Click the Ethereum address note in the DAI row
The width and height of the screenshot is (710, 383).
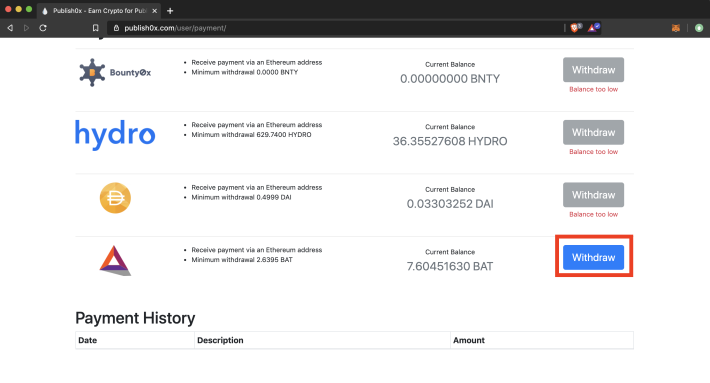pos(257,187)
